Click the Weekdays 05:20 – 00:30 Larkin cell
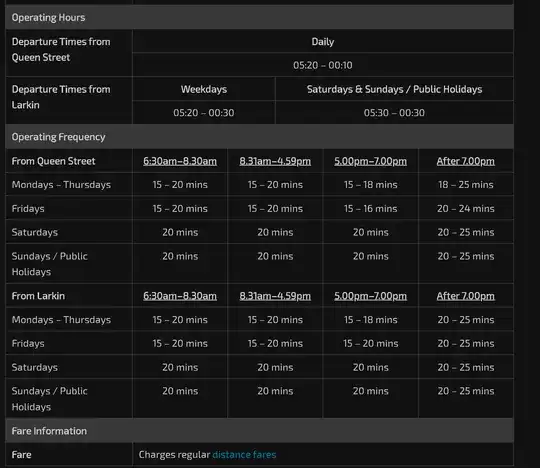Viewport: 540px width, 468px height. 204,113
